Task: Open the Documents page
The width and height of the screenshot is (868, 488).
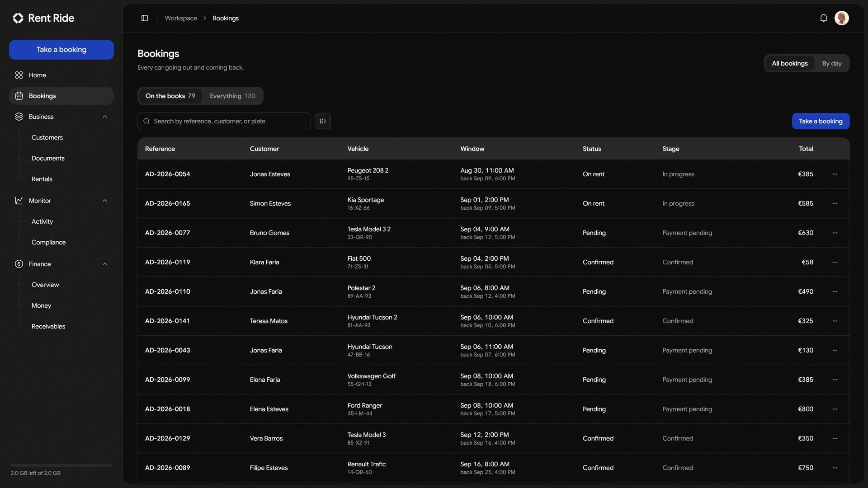Action: pos(48,158)
